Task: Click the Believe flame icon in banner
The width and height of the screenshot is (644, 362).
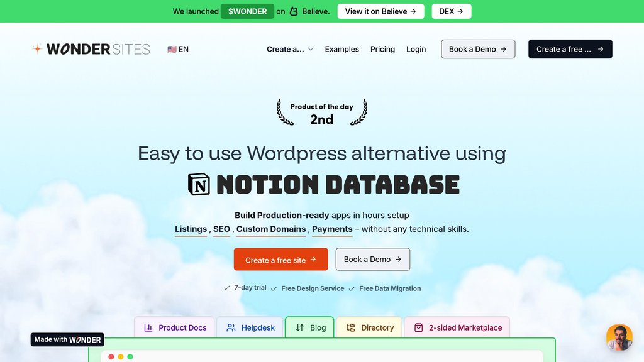Action: [x=294, y=11]
